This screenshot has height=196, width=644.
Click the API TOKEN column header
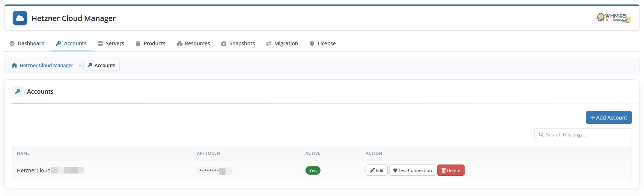(208, 153)
